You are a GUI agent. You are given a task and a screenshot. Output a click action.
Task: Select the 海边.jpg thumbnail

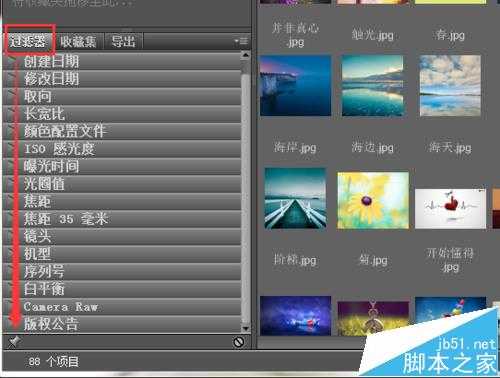[373, 86]
